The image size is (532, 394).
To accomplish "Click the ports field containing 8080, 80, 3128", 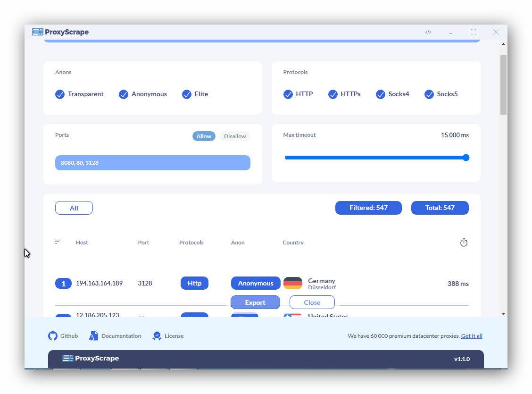I will coord(153,163).
